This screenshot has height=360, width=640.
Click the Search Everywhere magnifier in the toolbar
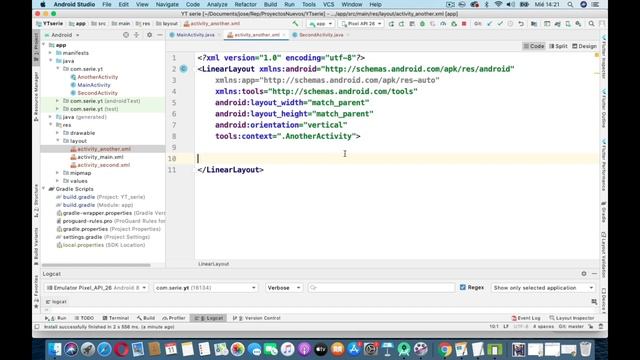coord(591,24)
